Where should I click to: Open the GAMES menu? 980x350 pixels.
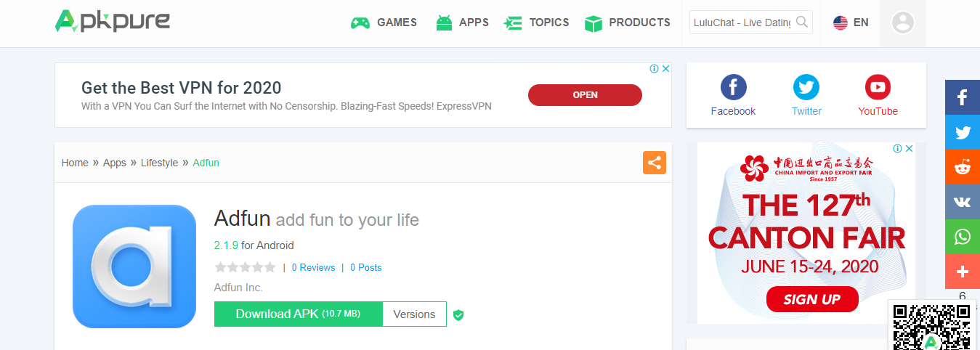[397, 23]
